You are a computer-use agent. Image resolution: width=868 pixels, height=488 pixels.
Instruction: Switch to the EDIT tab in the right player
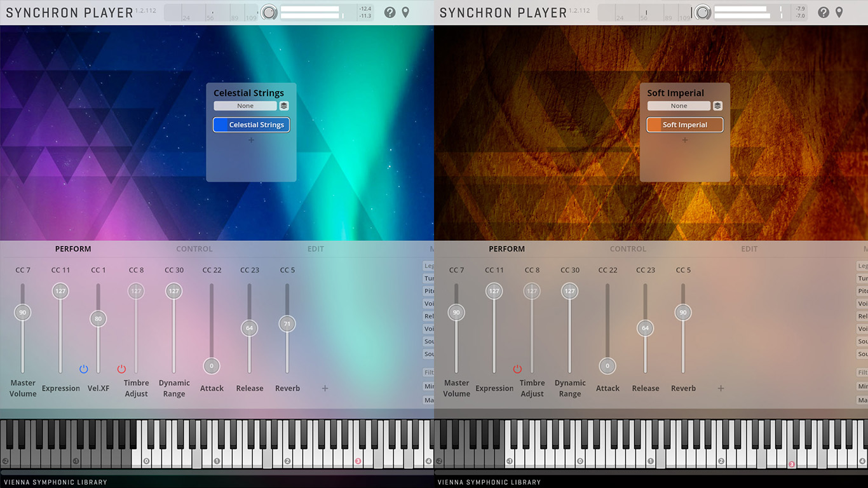pyautogui.click(x=749, y=249)
